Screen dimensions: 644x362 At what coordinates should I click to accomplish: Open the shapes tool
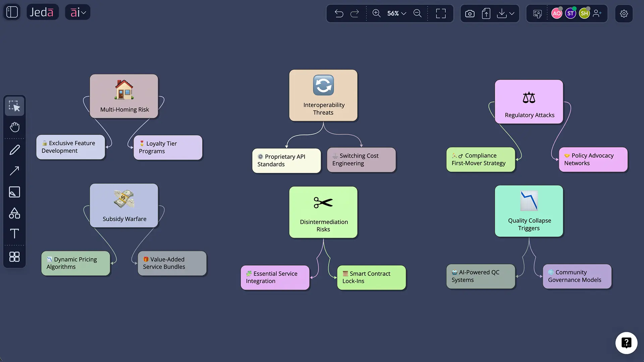[14, 213]
